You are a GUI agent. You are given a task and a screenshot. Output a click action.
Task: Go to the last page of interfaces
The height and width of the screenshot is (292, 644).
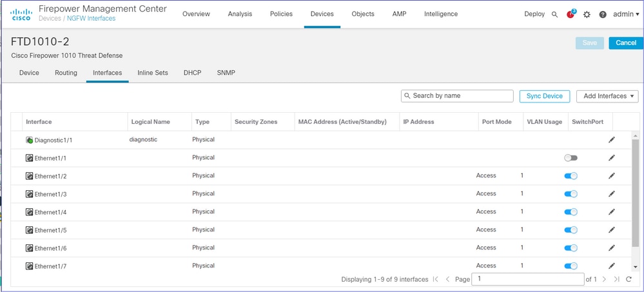[x=616, y=279]
